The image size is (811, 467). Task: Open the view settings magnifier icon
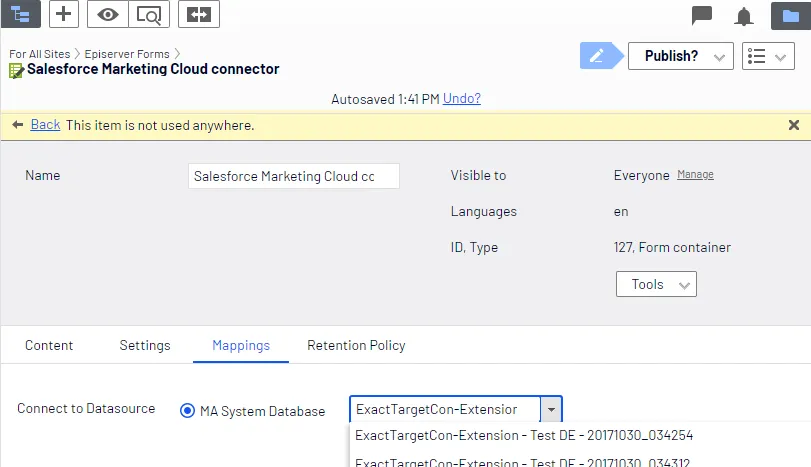[149, 14]
